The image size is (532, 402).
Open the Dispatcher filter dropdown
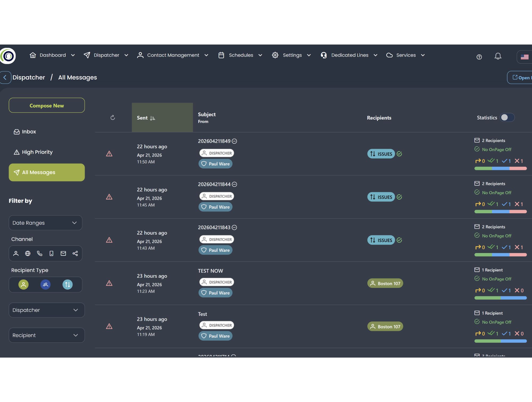pos(47,310)
